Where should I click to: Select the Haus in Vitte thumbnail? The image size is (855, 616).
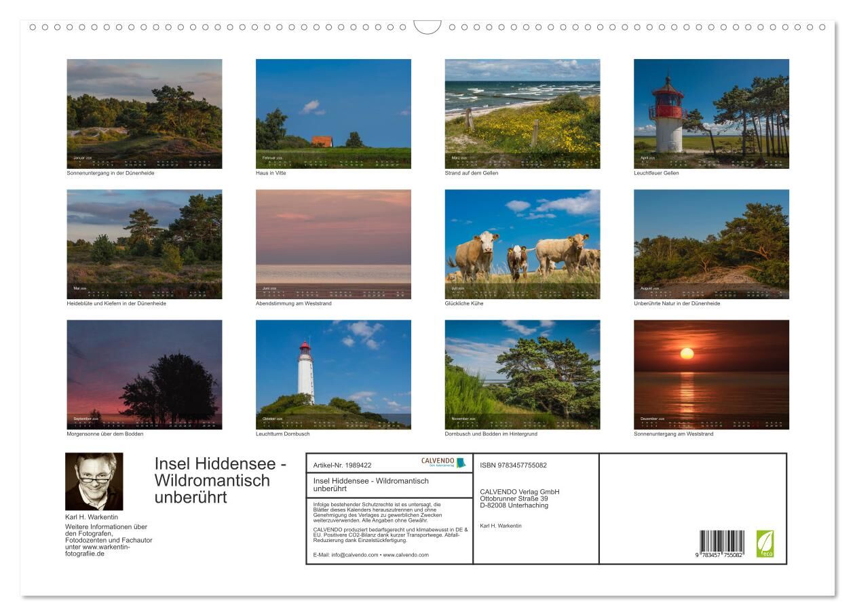point(333,113)
